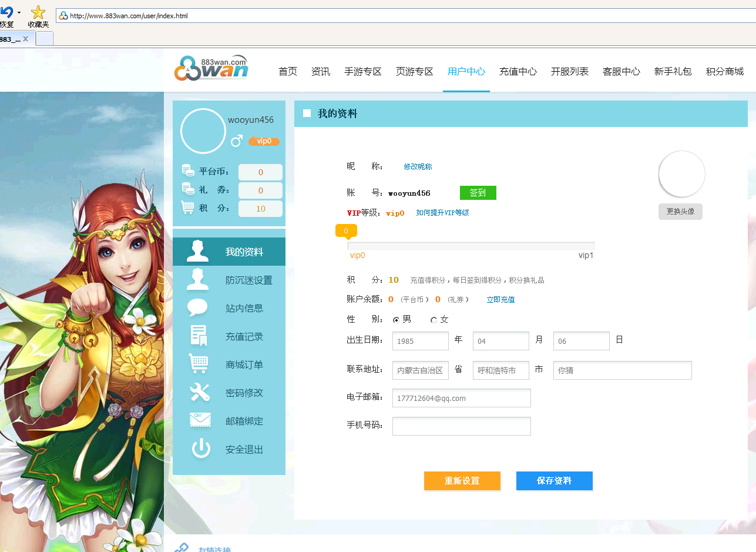
Task: Click the 电子邮箱 email input field
Action: (x=462, y=398)
